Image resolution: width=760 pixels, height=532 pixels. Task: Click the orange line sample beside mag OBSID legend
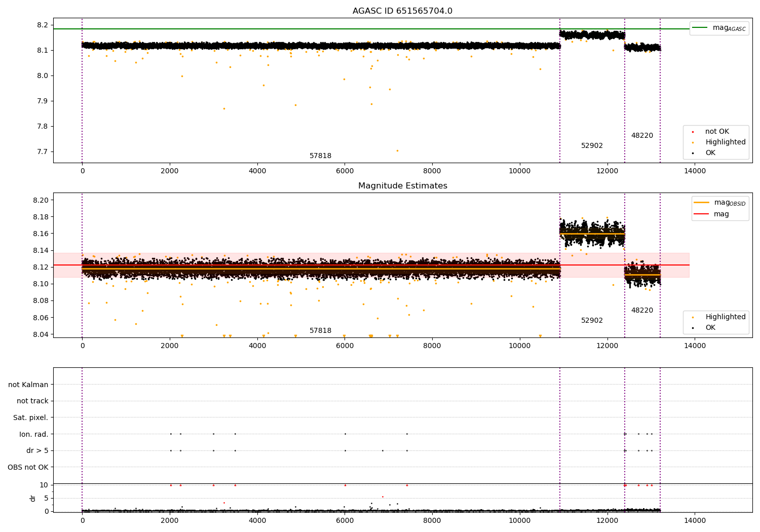702,202
